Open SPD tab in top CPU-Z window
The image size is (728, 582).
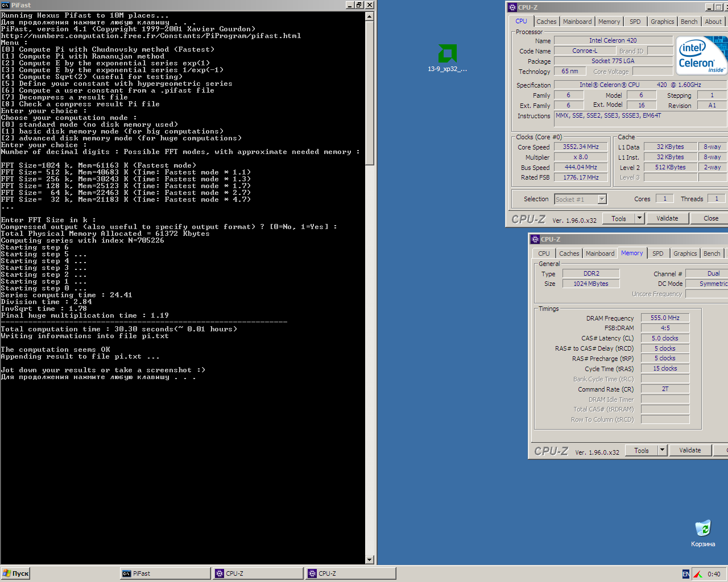[635, 22]
